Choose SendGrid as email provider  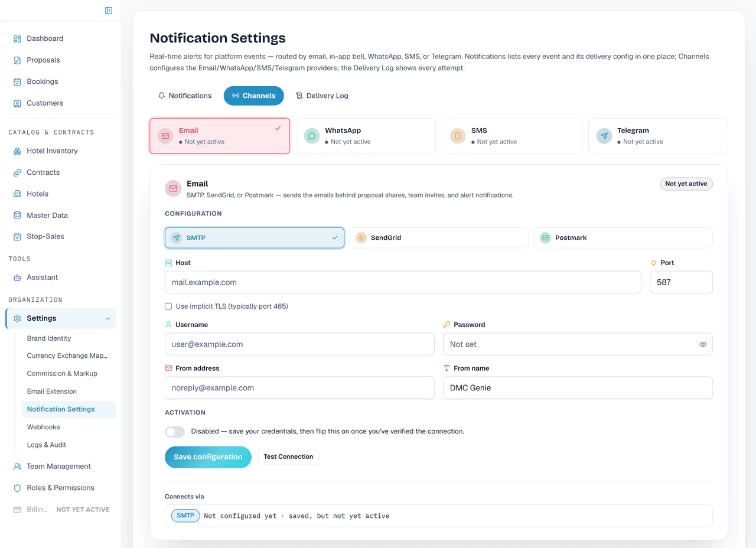[x=439, y=237]
